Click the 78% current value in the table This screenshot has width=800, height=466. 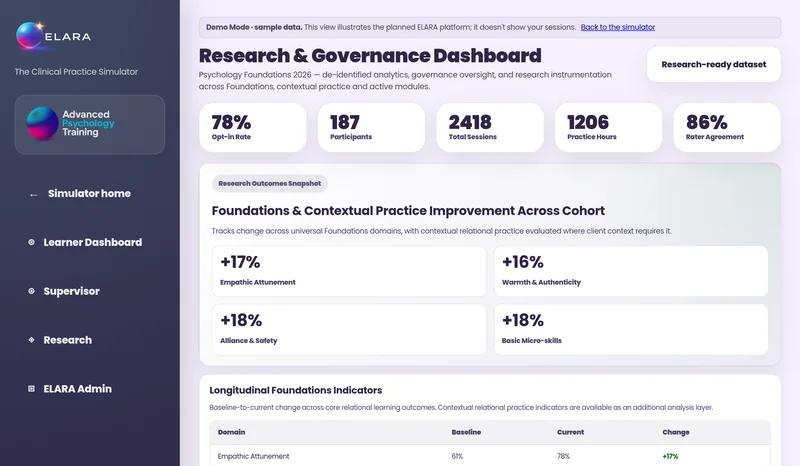point(563,456)
